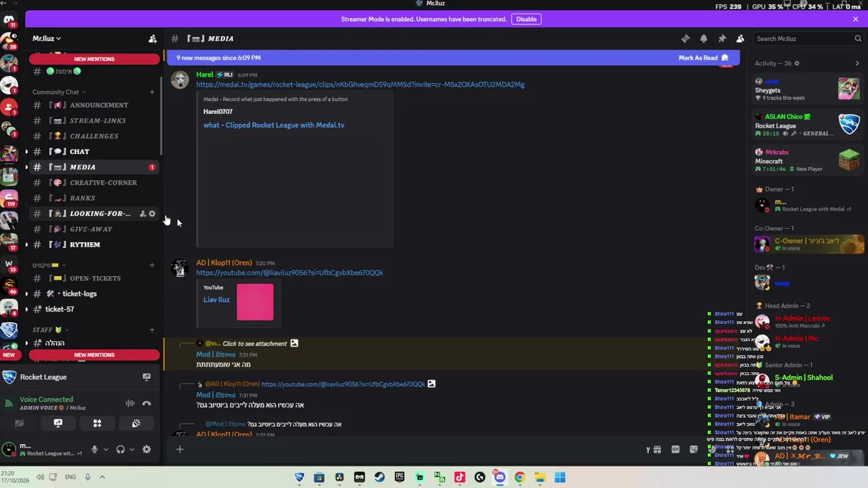The width and height of the screenshot is (868, 488).
Task: Click the search Mr.lluz field
Action: (x=808, y=39)
